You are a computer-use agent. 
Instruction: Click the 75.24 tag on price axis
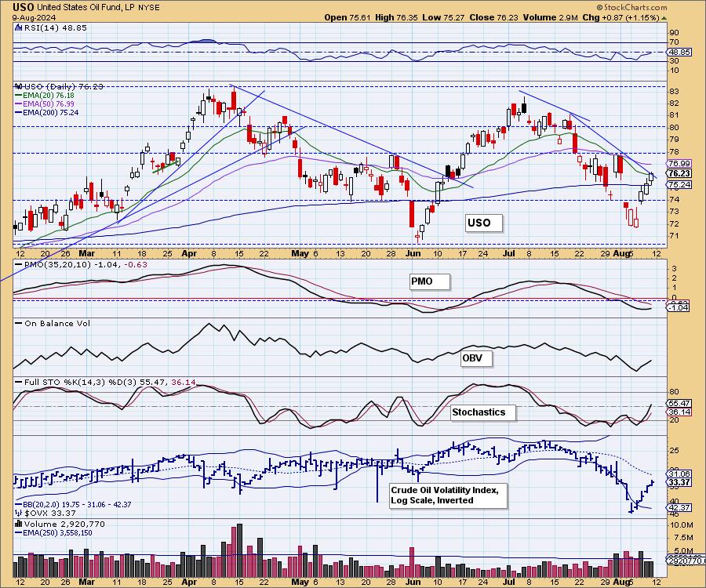coord(679,184)
